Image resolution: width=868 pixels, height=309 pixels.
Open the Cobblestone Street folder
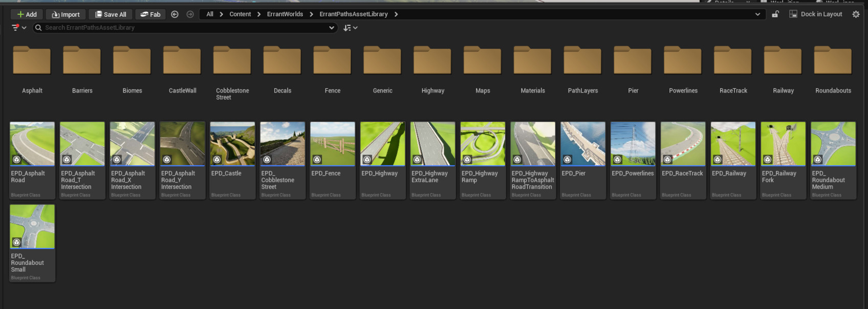[x=232, y=60]
